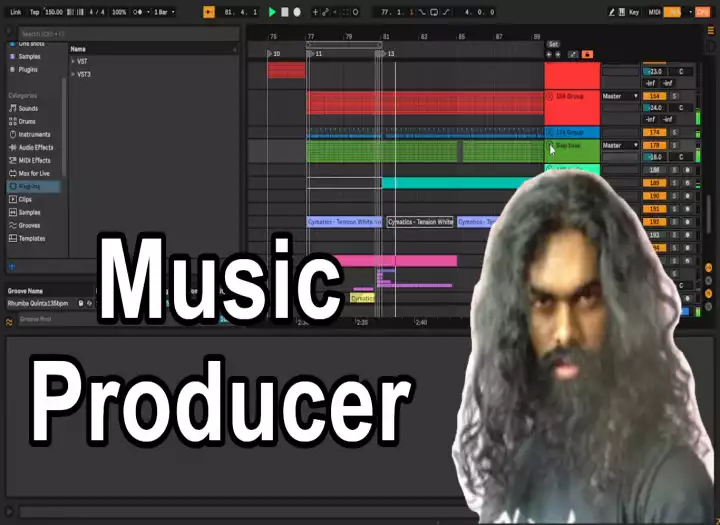Toggle the 174 track activator
Screen dimensions: 720x525
tap(654, 132)
